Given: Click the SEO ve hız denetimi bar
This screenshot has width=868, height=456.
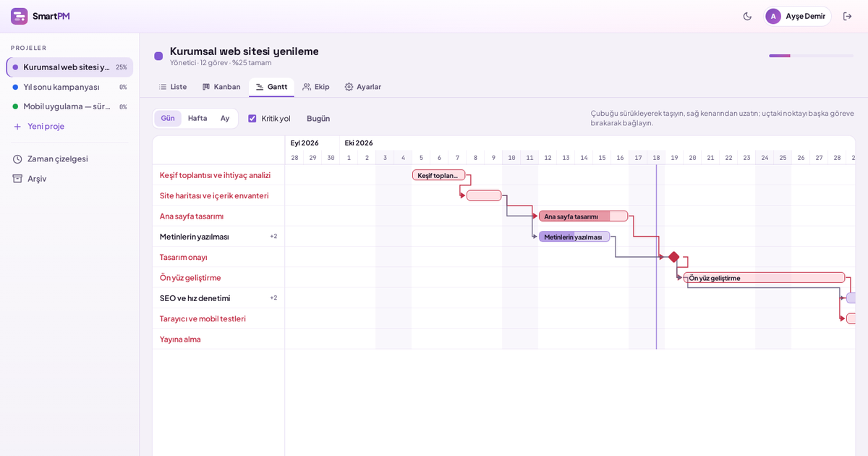Looking at the screenshot, I should coord(852,298).
